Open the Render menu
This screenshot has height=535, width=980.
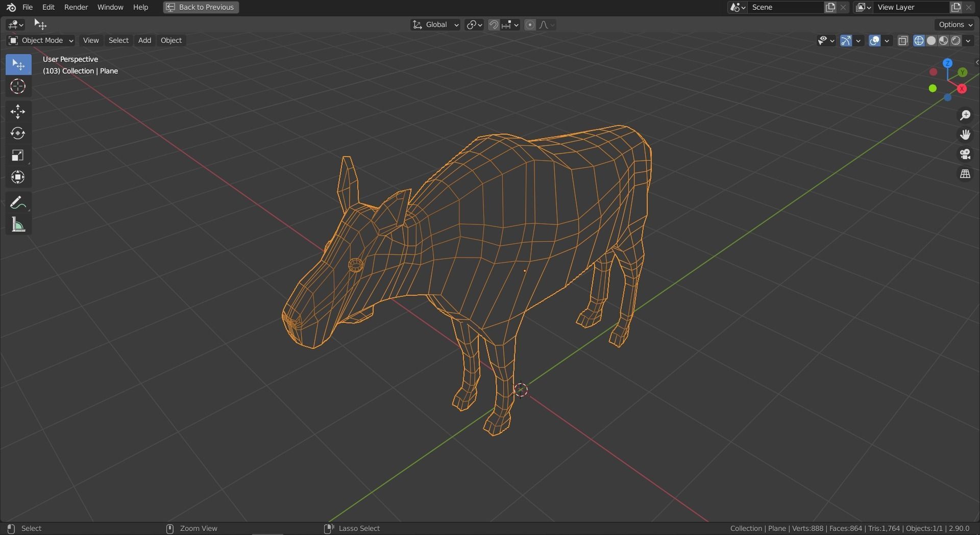pyautogui.click(x=76, y=7)
